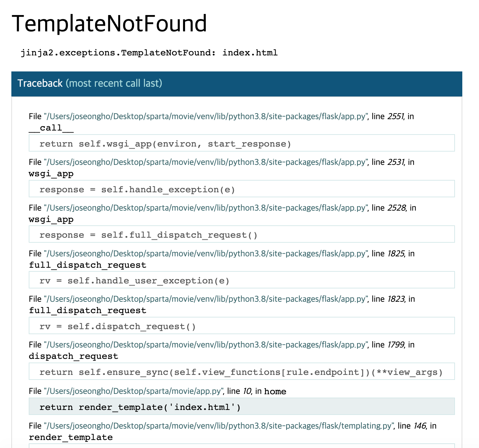Open sparta/movie/app.py file path line 10
Screen dimensions: 479x448
(x=134, y=391)
